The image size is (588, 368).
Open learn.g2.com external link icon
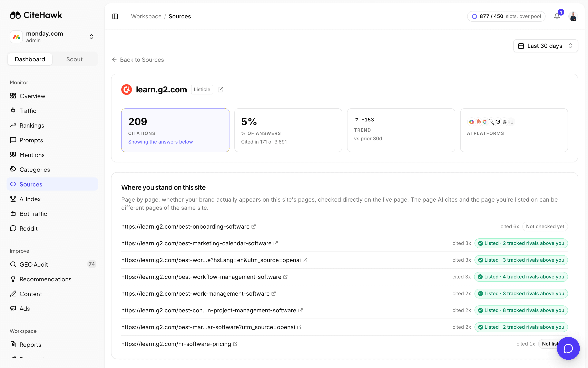[x=220, y=90]
